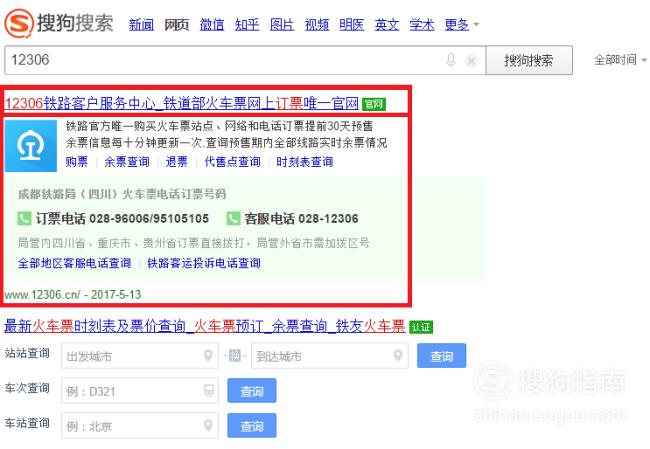Image resolution: width=650 pixels, height=449 pixels.
Task: Open 铁路客运投诉电话查询 link
Action: point(204,263)
